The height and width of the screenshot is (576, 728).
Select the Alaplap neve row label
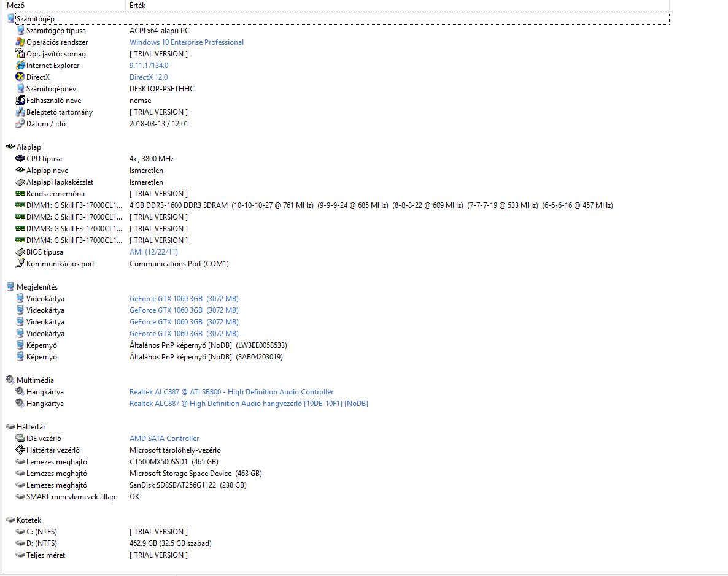click(47, 171)
